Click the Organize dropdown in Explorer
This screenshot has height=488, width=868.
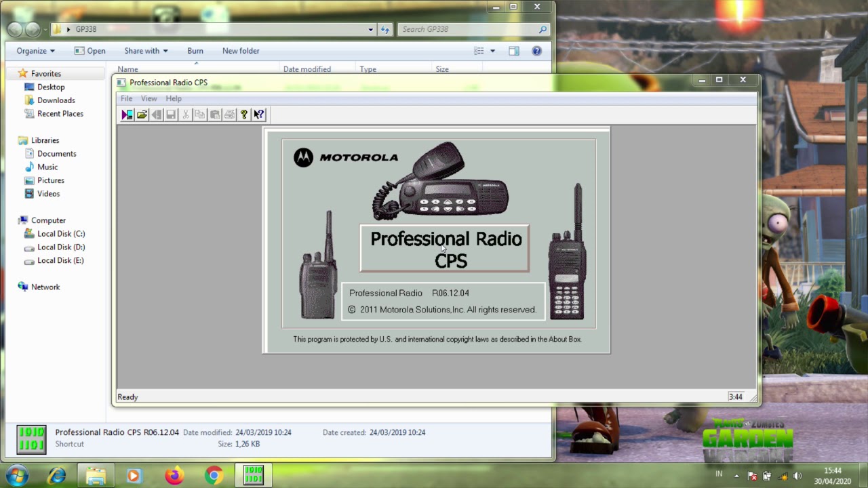(36, 51)
